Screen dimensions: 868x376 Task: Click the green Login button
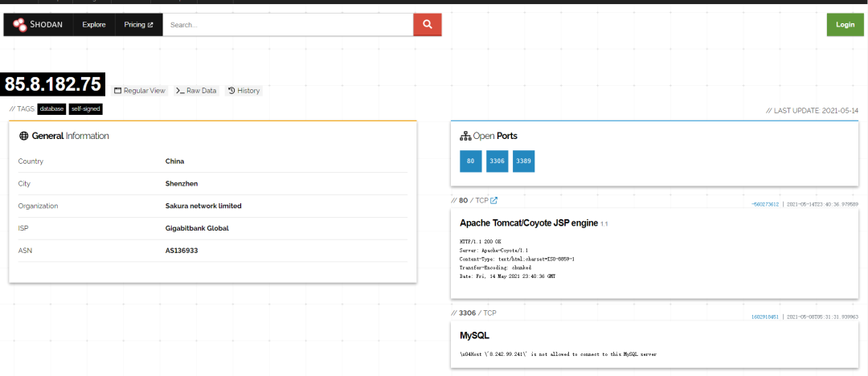click(x=845, y=24)
